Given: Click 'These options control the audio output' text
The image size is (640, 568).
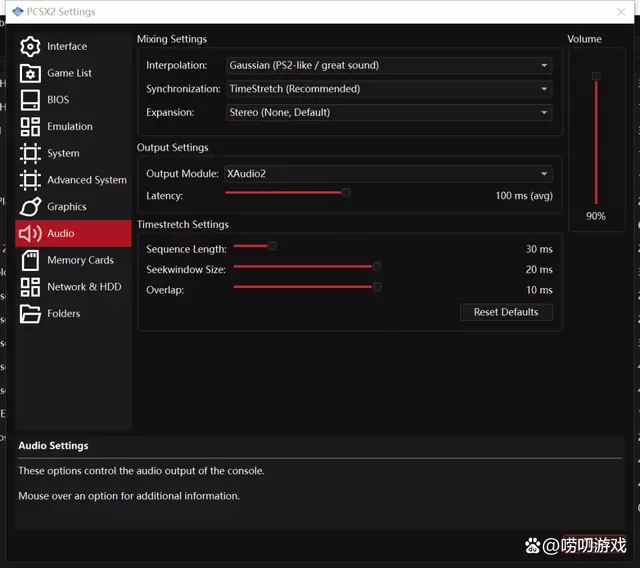Looking at the screenshot, I should 141,471.
